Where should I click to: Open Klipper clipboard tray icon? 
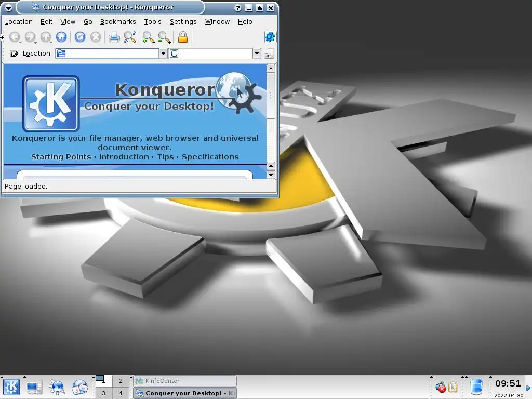453,387
